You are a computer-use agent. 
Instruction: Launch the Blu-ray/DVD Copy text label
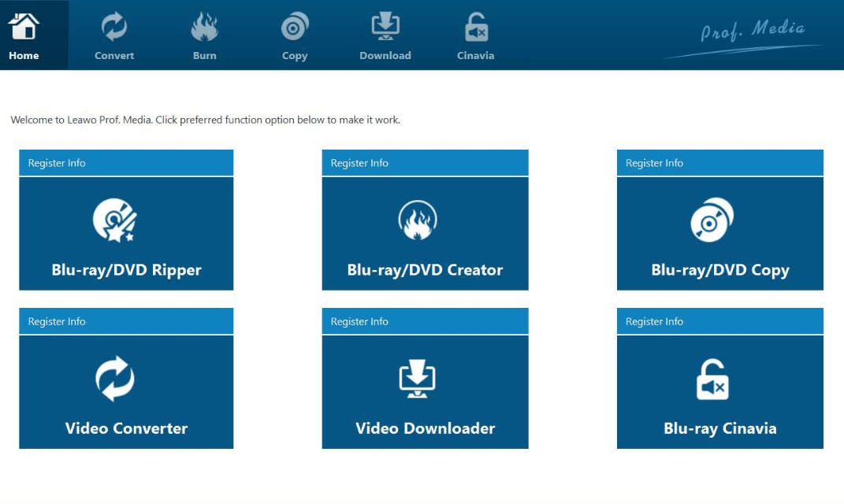720,271
